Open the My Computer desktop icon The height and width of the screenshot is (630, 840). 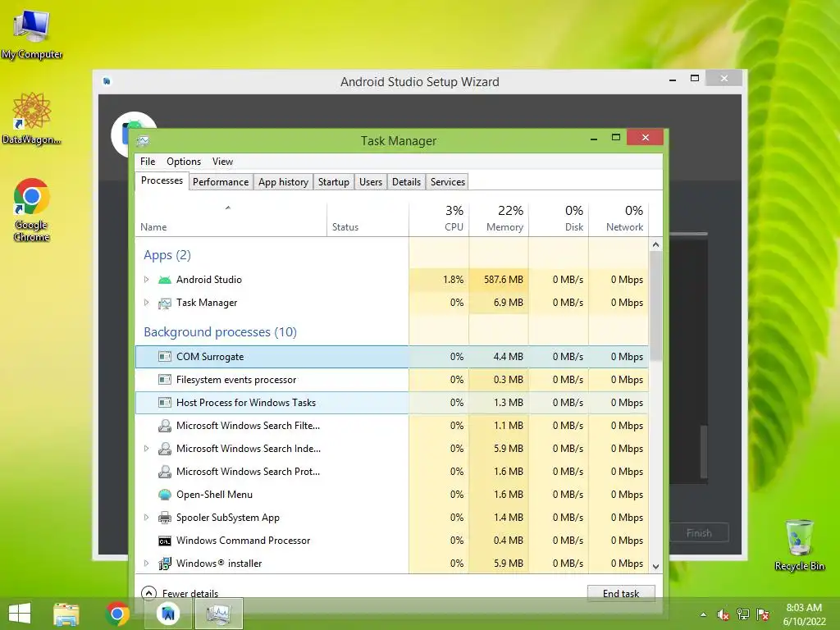click(x=32, y=34)
